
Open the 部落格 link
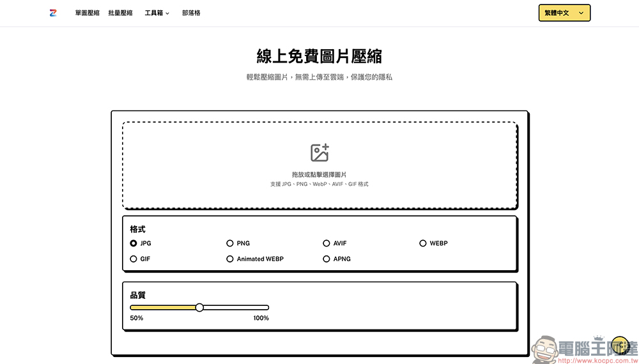191,13
